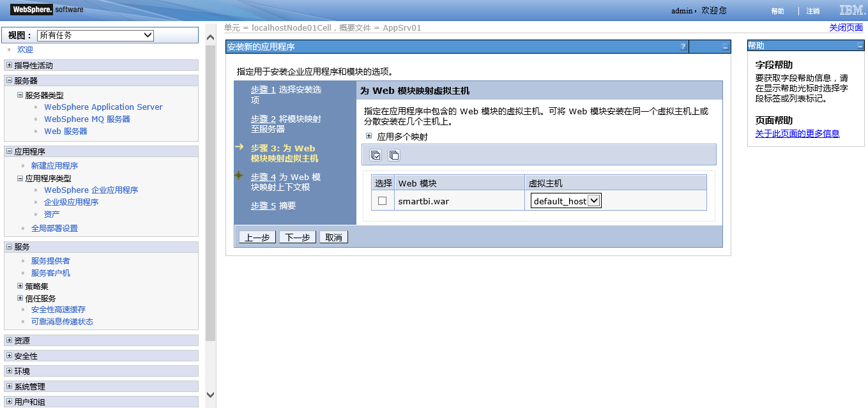The image size is (868, 408).
Task: Expand 信任服务 tree node
Action: [x=20, y=298]
